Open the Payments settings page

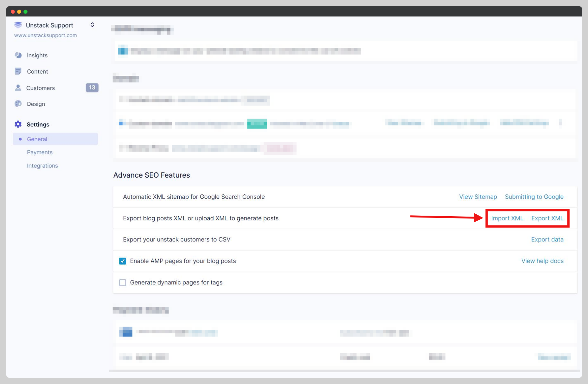click(40, 153)
